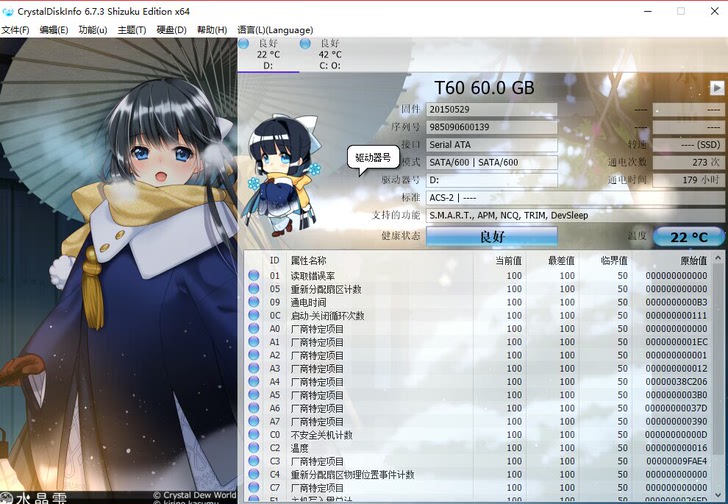The image size is (728, 504).
Task: Click status icon for attribute 01 读取错误率
Action: click(x=254, y=275)
